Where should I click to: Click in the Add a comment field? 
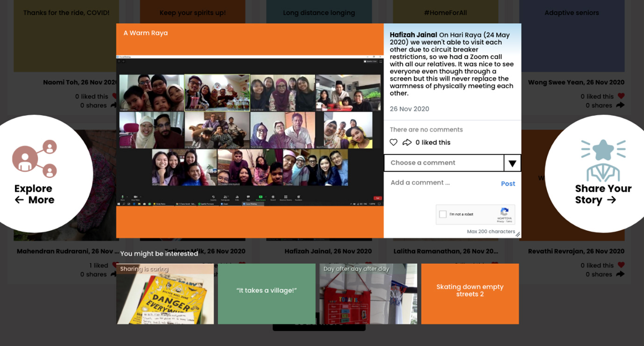click(441, 183)
